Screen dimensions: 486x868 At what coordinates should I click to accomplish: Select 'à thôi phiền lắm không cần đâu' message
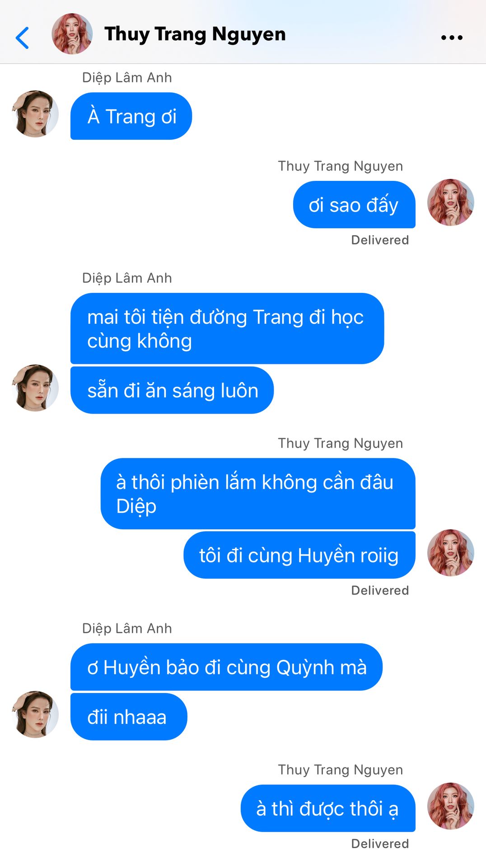tap(258, 494)
